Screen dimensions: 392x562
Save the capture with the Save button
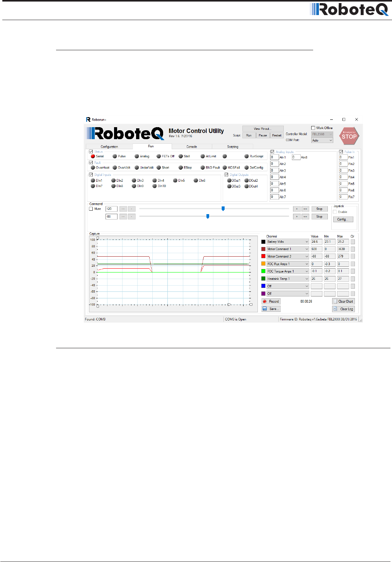pyautogui.click(x=271, y=308)
